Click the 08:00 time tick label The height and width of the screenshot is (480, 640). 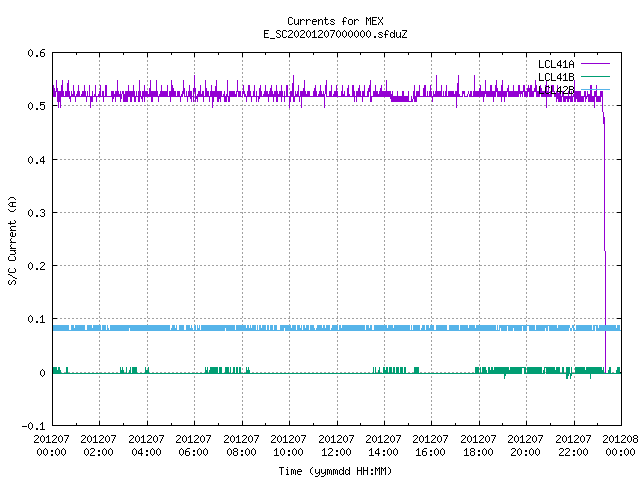[241, 452]
